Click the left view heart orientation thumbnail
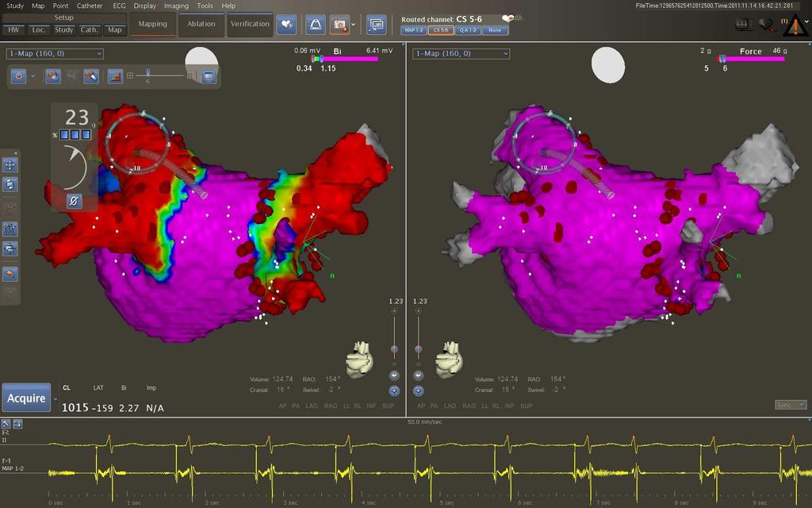Image resolution: width=812 pixels, height=508 pixels. coord(360,359)
